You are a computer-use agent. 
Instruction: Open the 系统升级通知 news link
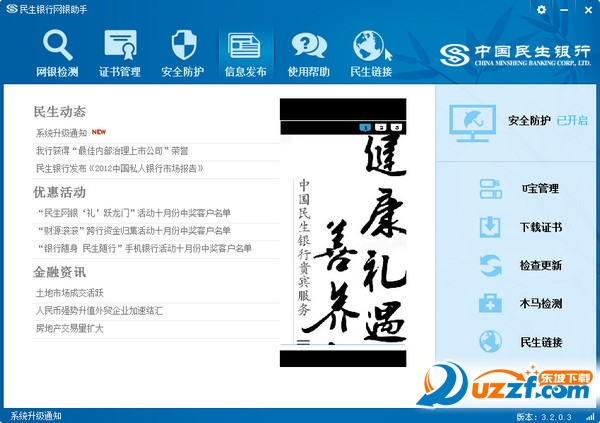[61, 132]
